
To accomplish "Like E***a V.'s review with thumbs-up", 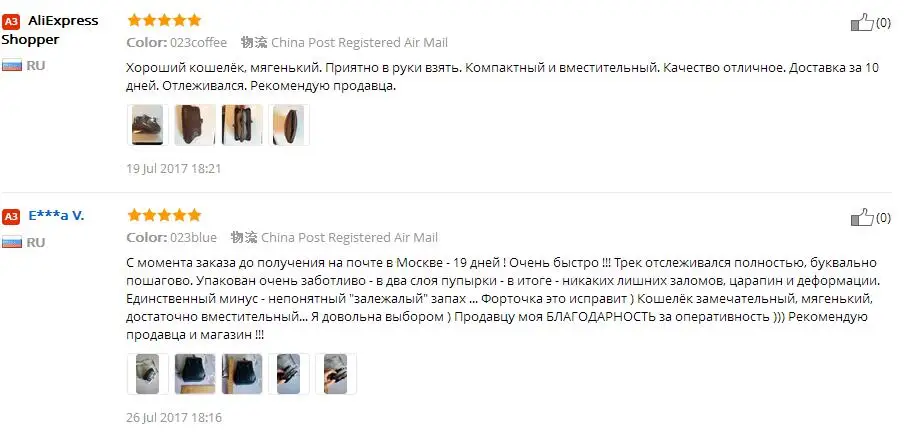I will [x=861, y=217].
